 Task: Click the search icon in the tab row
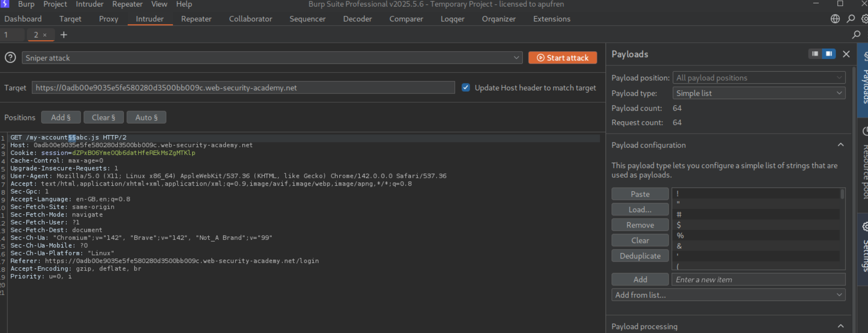tap(856, 35)
